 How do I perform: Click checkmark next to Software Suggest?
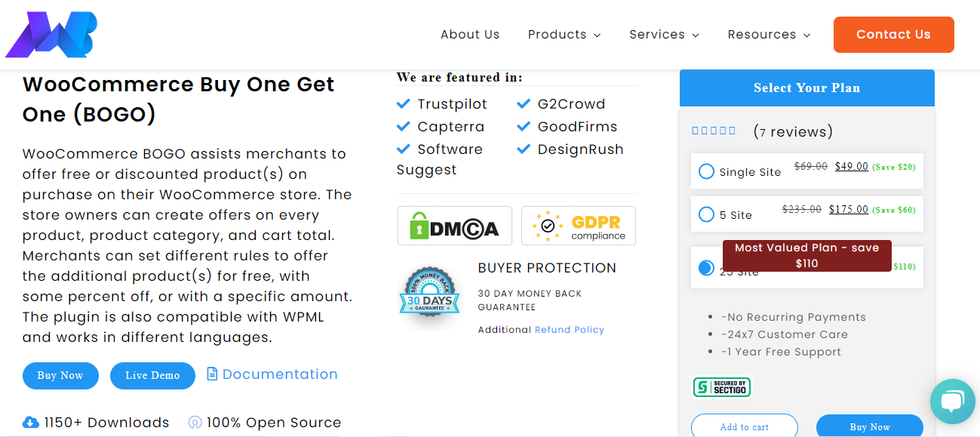[x=404, y=149]
